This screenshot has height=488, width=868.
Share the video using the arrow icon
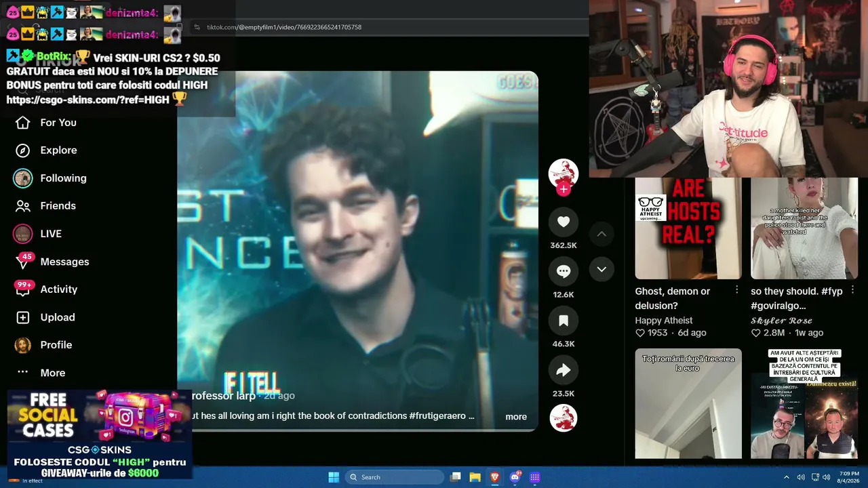[564, 370]
